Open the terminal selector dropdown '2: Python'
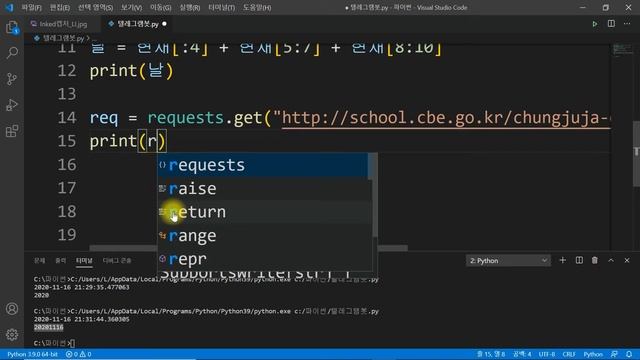 tap(508, 260)
